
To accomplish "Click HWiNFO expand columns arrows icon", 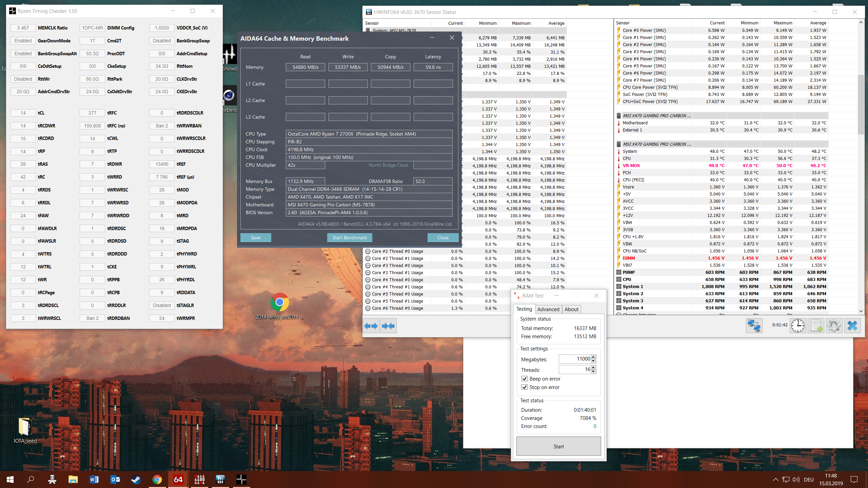I will coord(371,326).
